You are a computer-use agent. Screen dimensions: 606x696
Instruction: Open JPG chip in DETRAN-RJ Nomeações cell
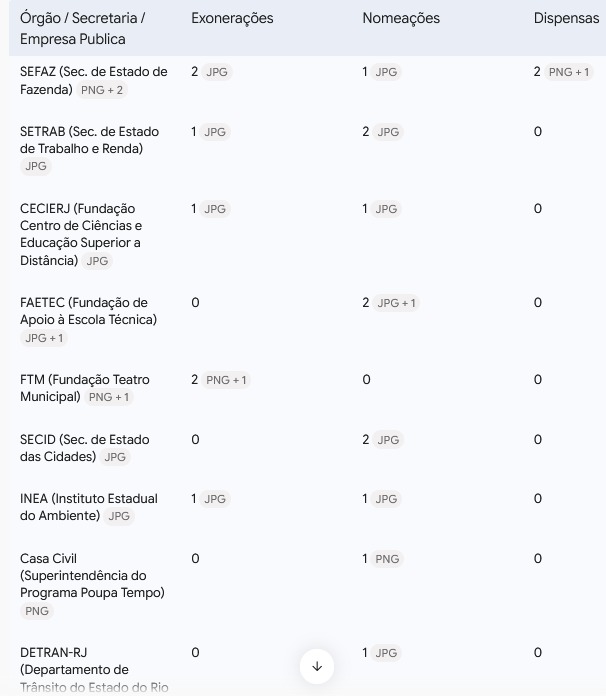click(386, 653)
